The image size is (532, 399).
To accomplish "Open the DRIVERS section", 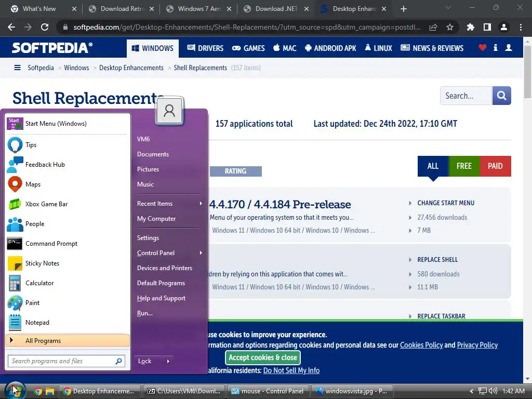I will click(205, 48).
